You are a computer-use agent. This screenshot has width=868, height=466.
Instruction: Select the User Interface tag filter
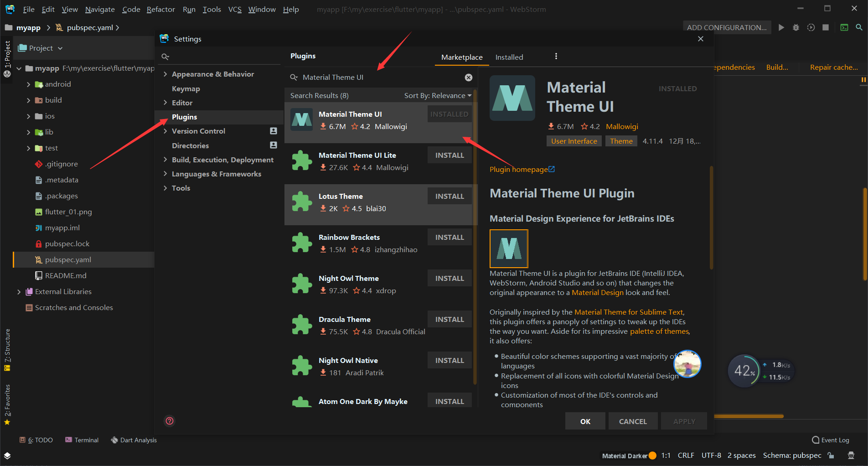point(574,141)
